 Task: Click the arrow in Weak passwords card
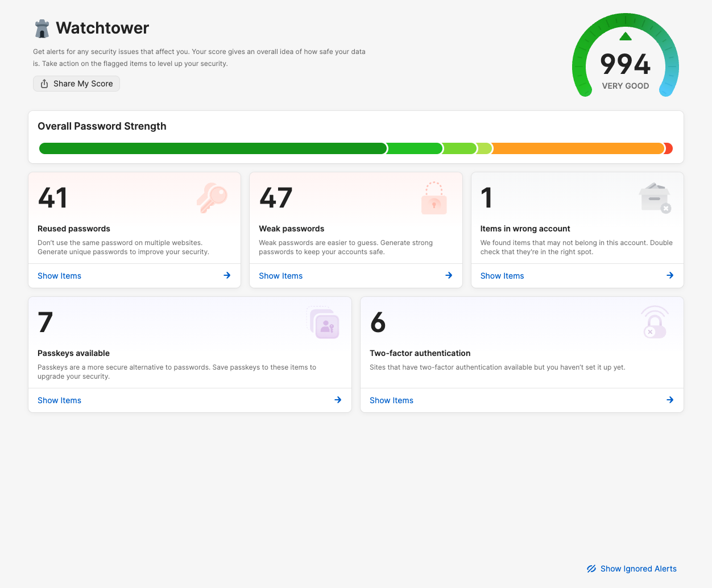[x=449, y=275]
